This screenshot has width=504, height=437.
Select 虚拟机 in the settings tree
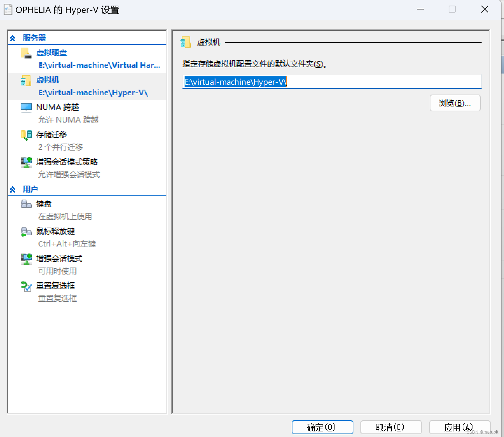pyautogui.click(x=48, y=80)
